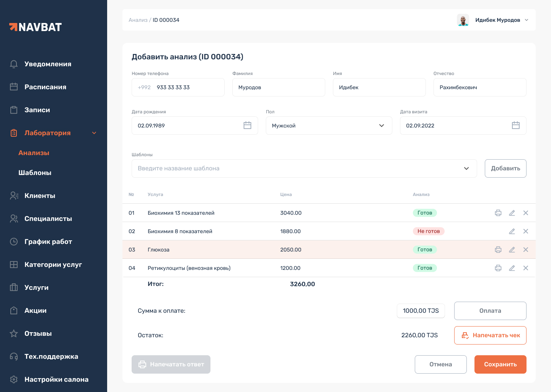Print the Ретикулоциты analysis result
551x392 pixels.
pos(498,268)
